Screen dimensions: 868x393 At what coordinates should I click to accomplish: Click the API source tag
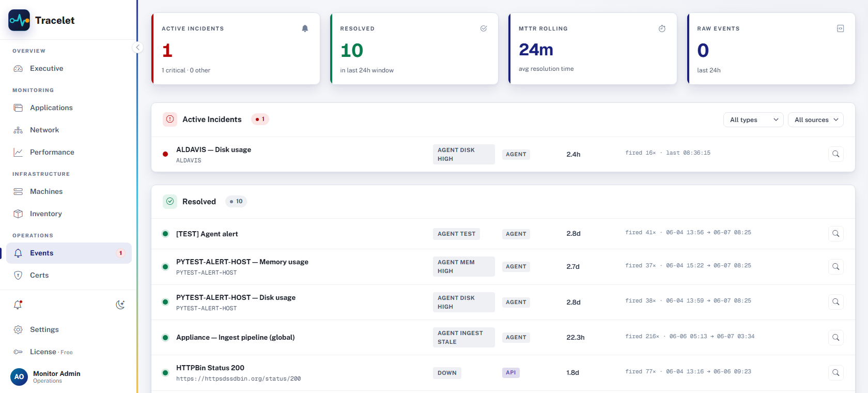click(x=511, y=372)
